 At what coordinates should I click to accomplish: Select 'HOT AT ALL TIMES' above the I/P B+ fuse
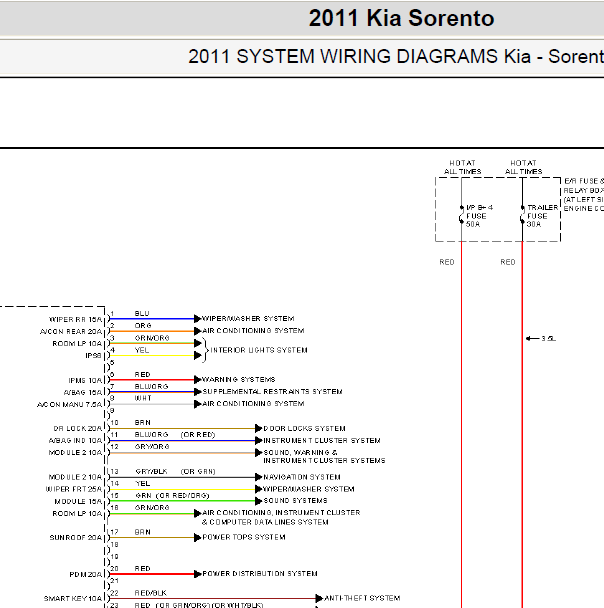coord(462,167)
